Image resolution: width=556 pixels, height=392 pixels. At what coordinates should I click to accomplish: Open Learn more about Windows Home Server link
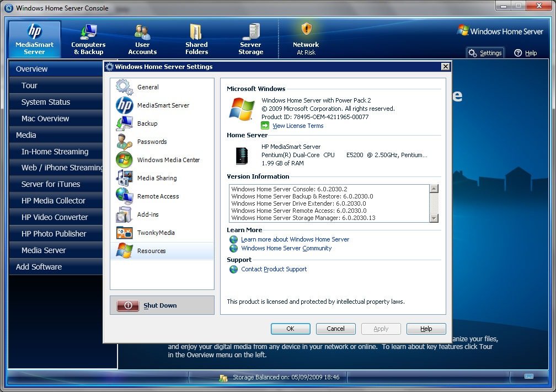[x=295, y=240]
